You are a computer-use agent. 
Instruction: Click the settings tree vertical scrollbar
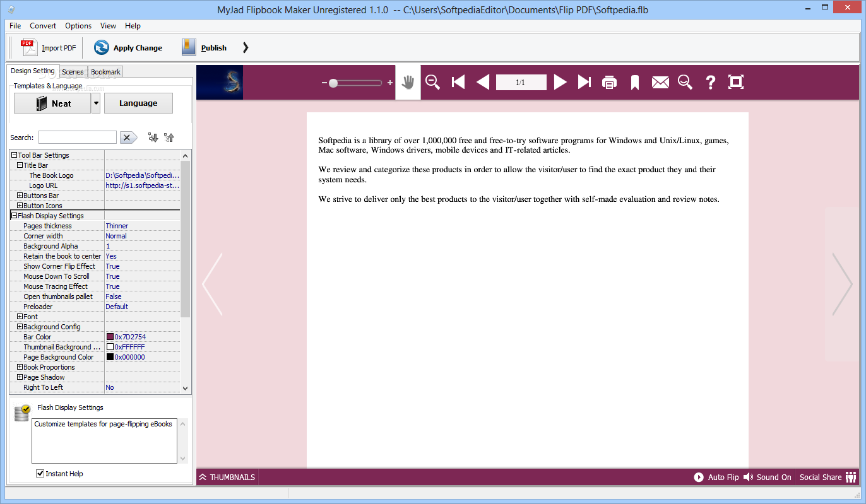pyautogui.click(x=185, y=240)
